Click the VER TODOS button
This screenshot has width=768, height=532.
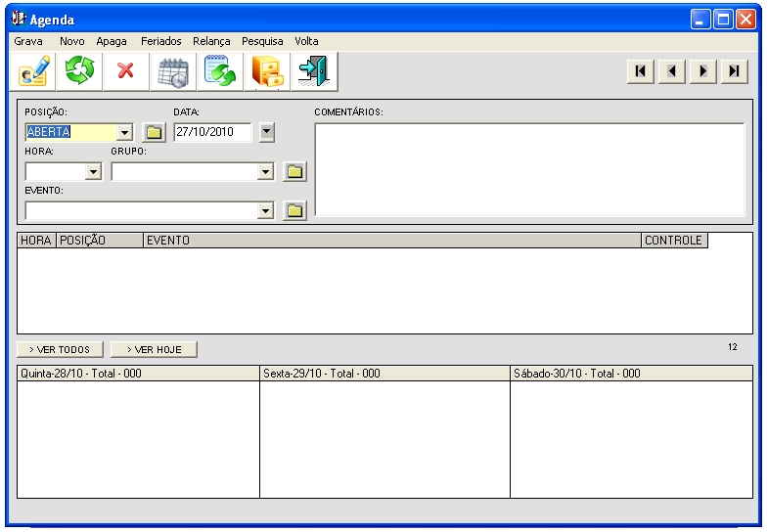point(60,349)
